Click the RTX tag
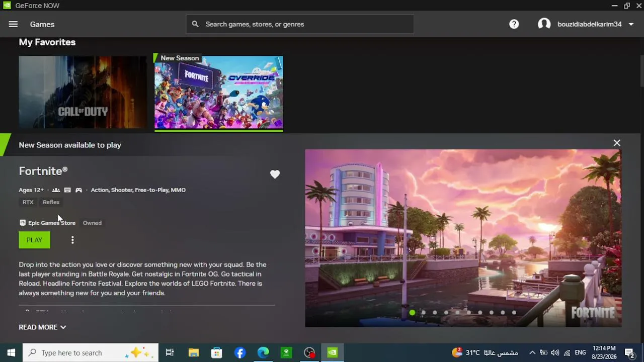 [28, 202]
